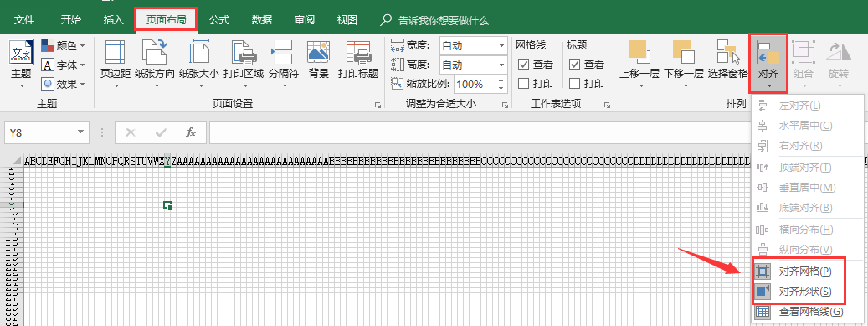This screenshot has width=868, height=326.
Task: Toggle 对齐网格(P) snap to grid
Action: pos(808,272)
